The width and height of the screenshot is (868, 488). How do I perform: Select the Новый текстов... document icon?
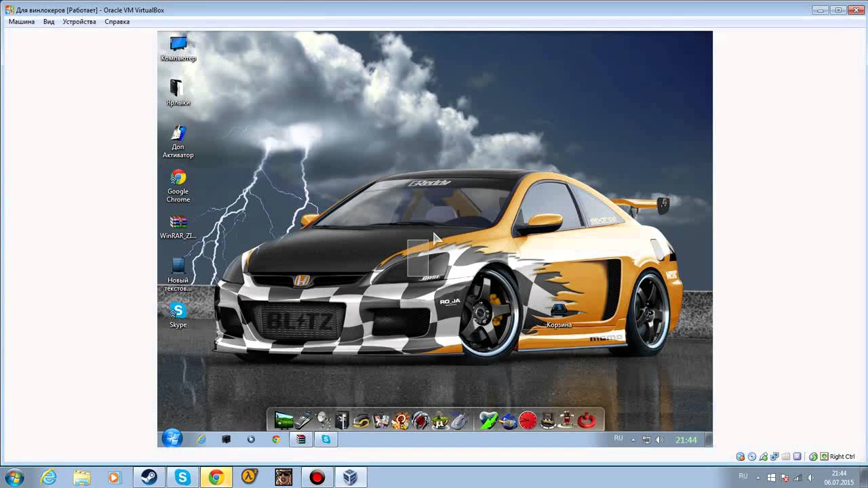pyautogui.click(x=178, y=274)
